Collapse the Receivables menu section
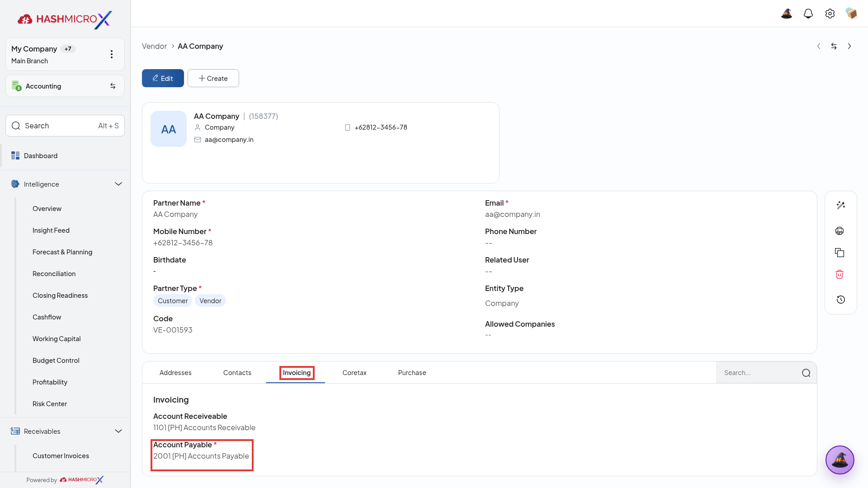Image resolution: width=868 pixels, height=488 pixels. pyautogui.click(x=118, y=431)
